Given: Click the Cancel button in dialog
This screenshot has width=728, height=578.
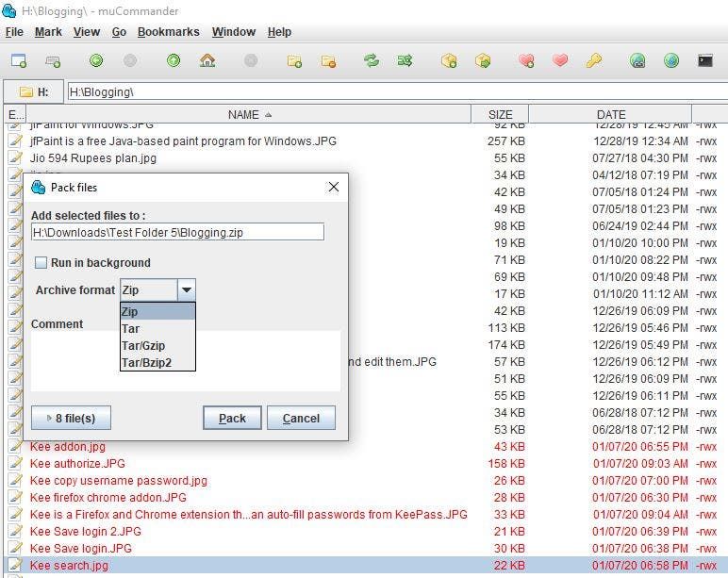Looking at the screenshot, I should point(301,418).
